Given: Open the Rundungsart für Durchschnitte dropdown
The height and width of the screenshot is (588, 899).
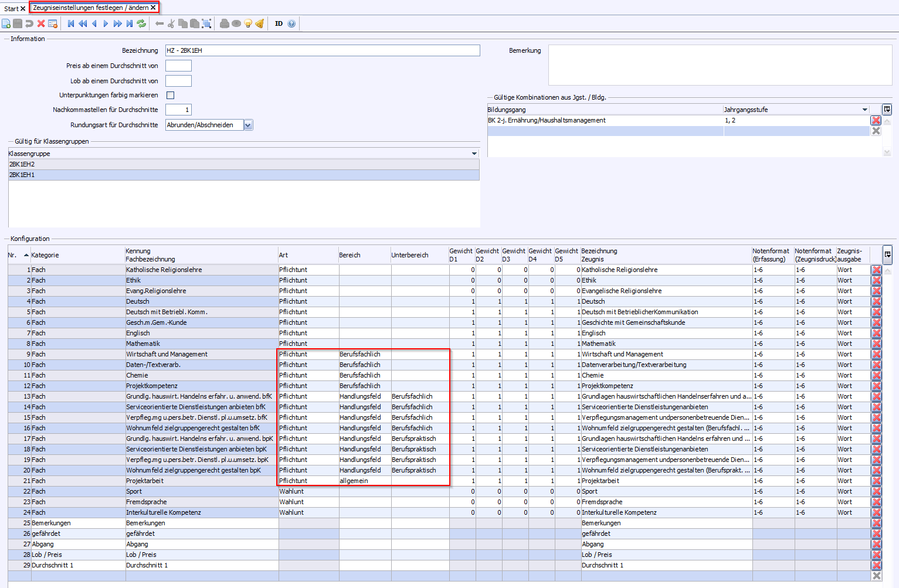Looking at the screenshot, I should [x=248, y=125].
